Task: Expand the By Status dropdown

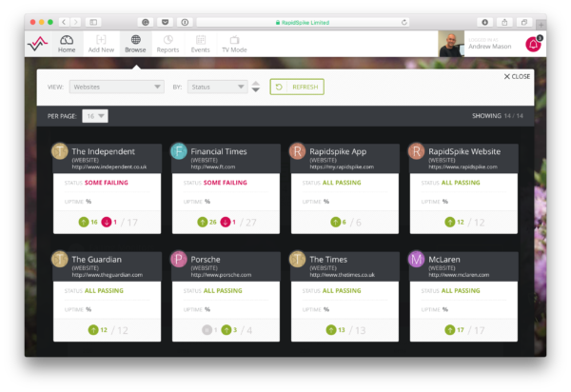Action: [217, 87]
